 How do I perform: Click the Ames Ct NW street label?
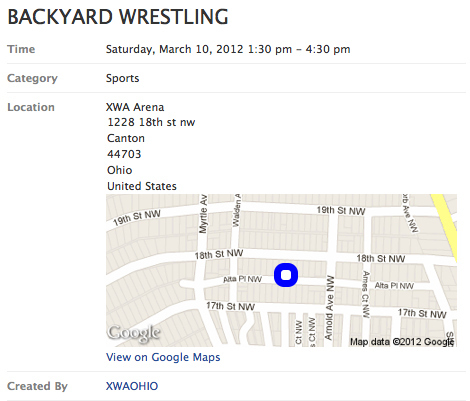tap(366, 294)
